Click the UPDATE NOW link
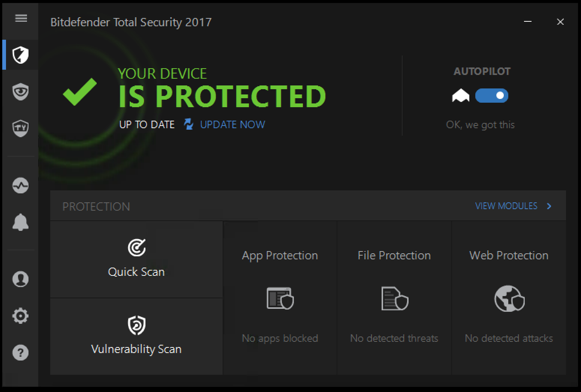This screenshot has height=392, width=581. coord(232,124)
